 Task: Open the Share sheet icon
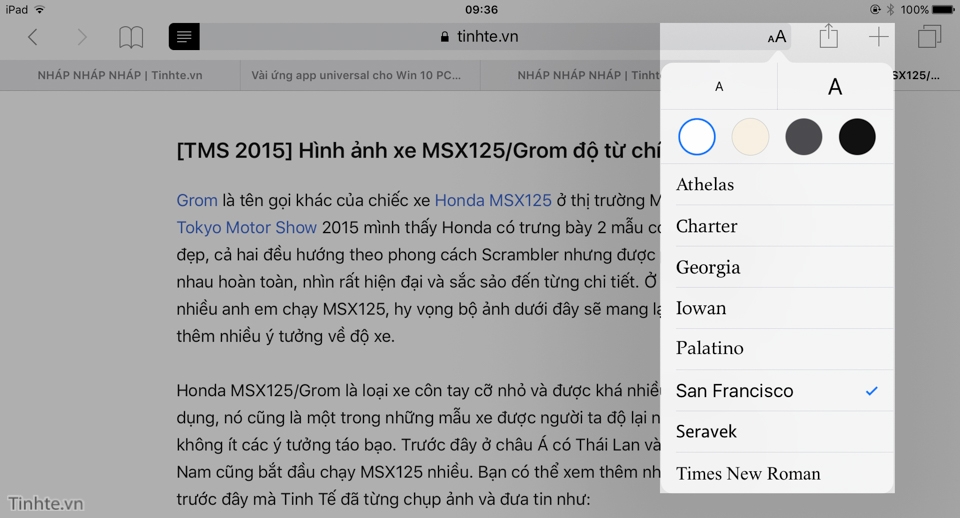click(828, 36)
